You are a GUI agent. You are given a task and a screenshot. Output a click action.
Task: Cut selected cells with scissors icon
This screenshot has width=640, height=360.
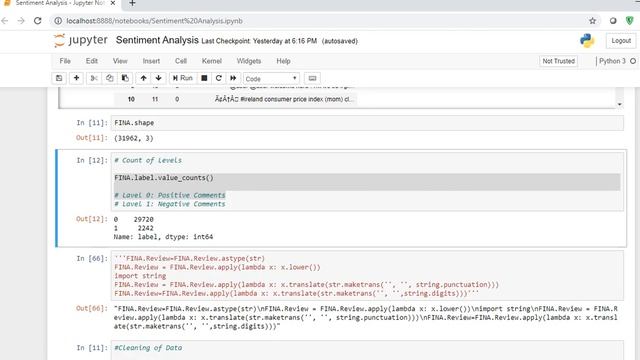(x=94, y=78)
